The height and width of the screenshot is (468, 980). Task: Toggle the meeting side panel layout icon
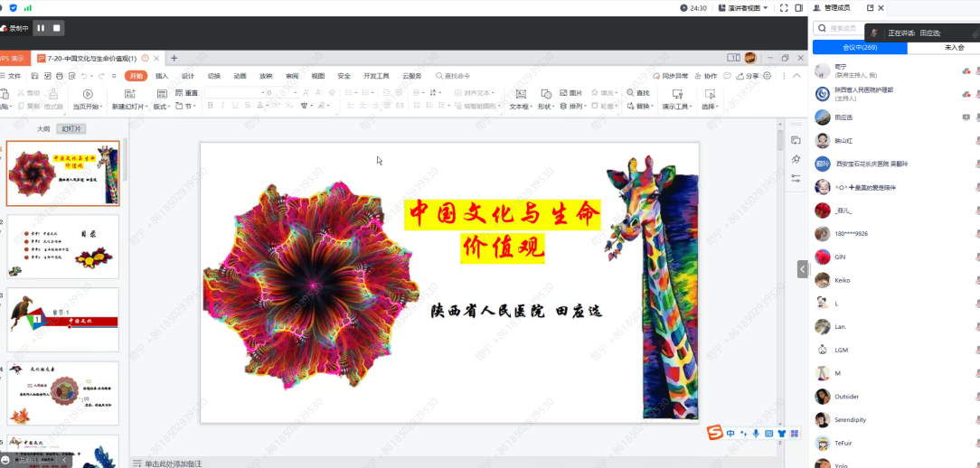798,8
